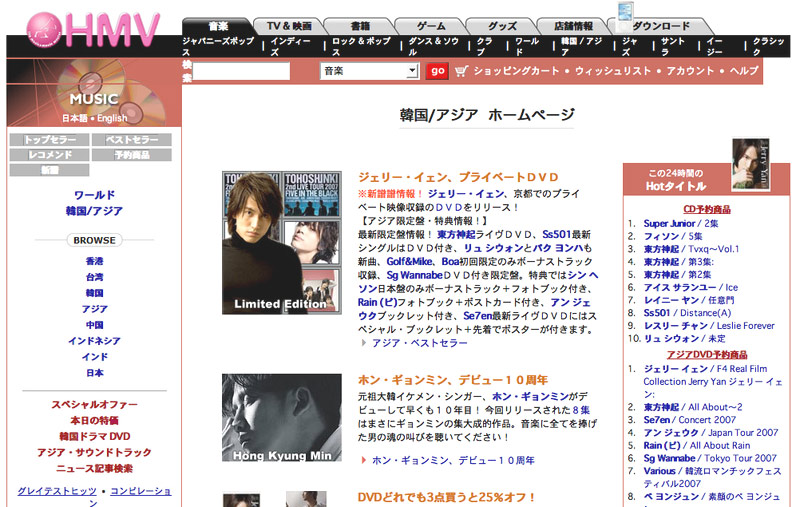Open 韓国/アジア genre in top bar
The width and height of the screenshot is (800, 507).
point(581,46)
